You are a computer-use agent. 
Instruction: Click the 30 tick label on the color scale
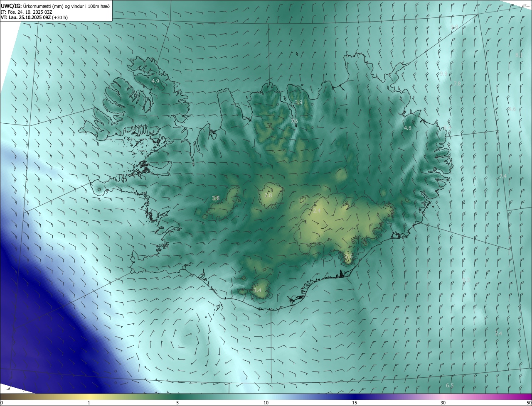point(443,403)
